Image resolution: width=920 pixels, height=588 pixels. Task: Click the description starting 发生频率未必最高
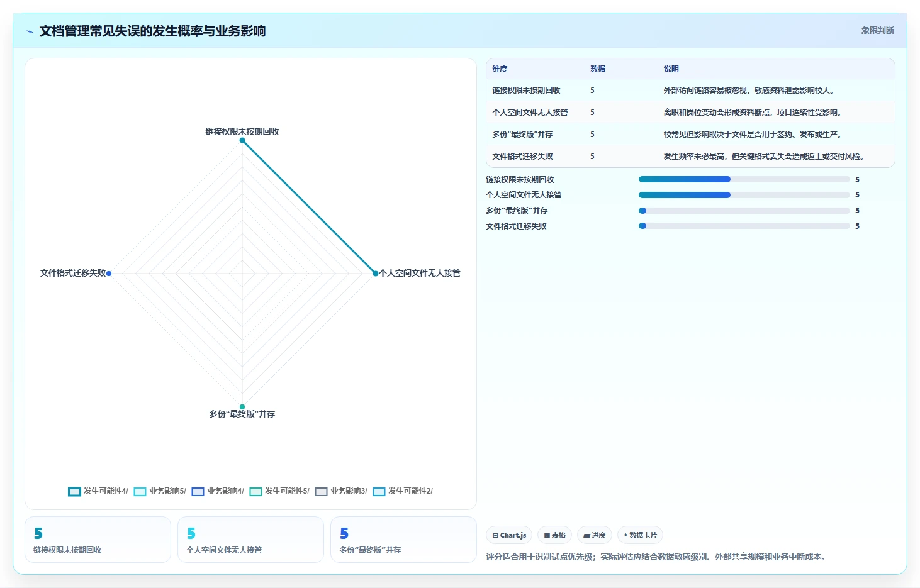(x=764, y=157)
